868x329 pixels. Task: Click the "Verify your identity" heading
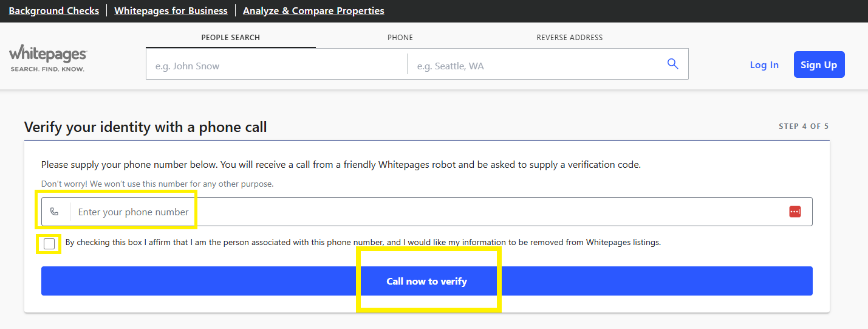146,127
